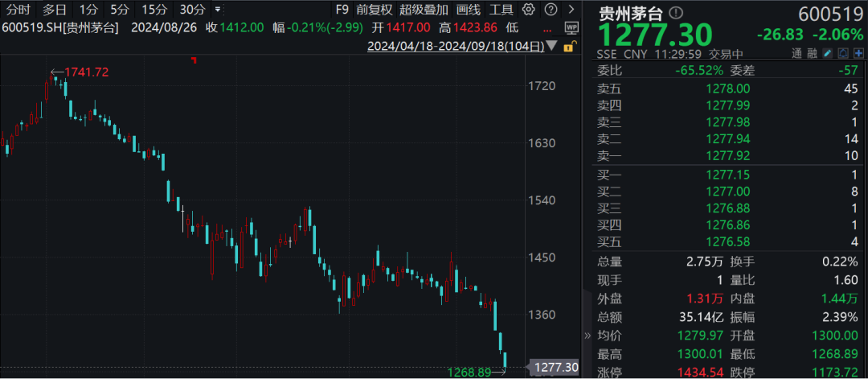Select 买五 bid price 1276.58
The height and width of the screenshot is (379, 868).
pyautogui.click(x=728, y=241)
